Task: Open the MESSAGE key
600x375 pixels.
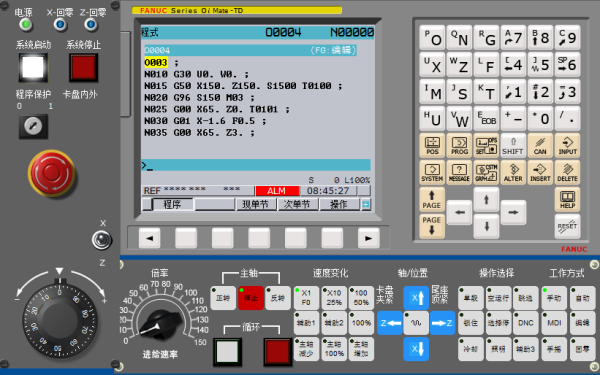Action: coord(459,173)
